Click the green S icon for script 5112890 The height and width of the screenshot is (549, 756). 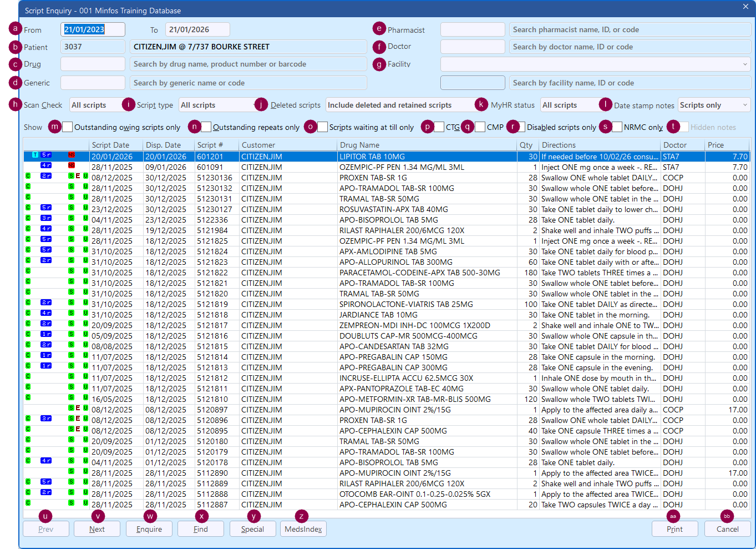(x=71, y=471)
